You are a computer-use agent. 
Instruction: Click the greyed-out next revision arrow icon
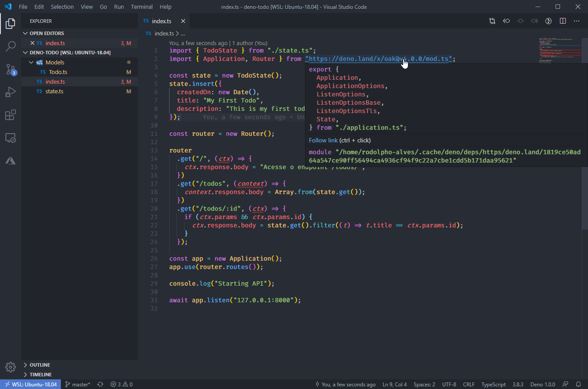(535, 21)
